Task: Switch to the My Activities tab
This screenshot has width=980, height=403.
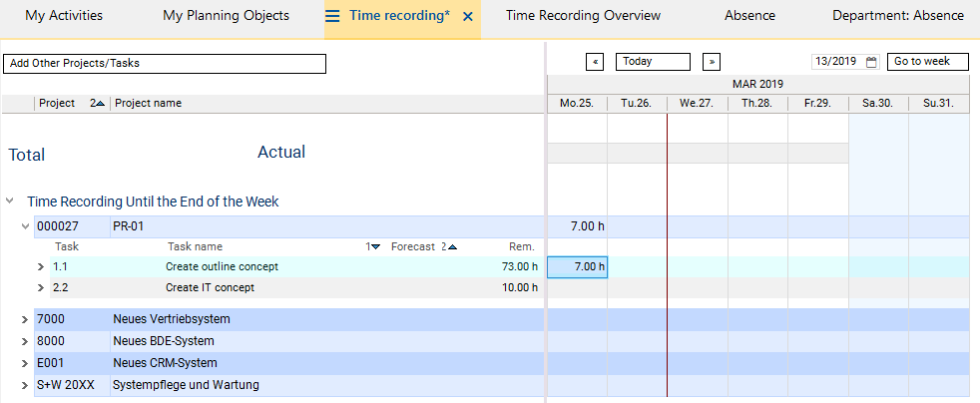Action: (x=64, y=16)
